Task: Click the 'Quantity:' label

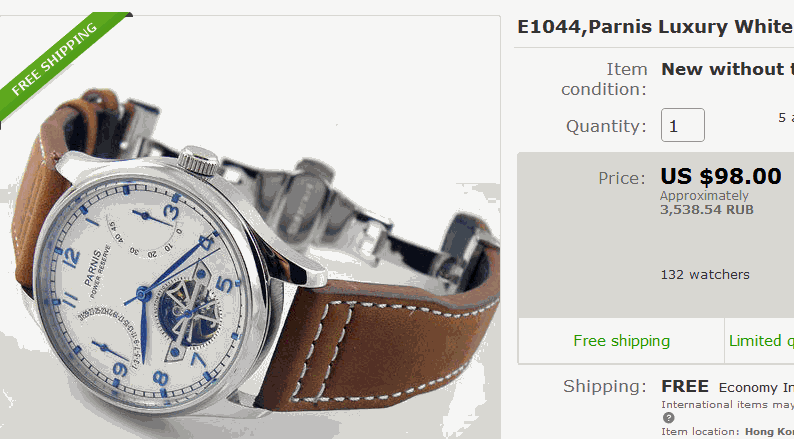Action: (x=607, y=126)
